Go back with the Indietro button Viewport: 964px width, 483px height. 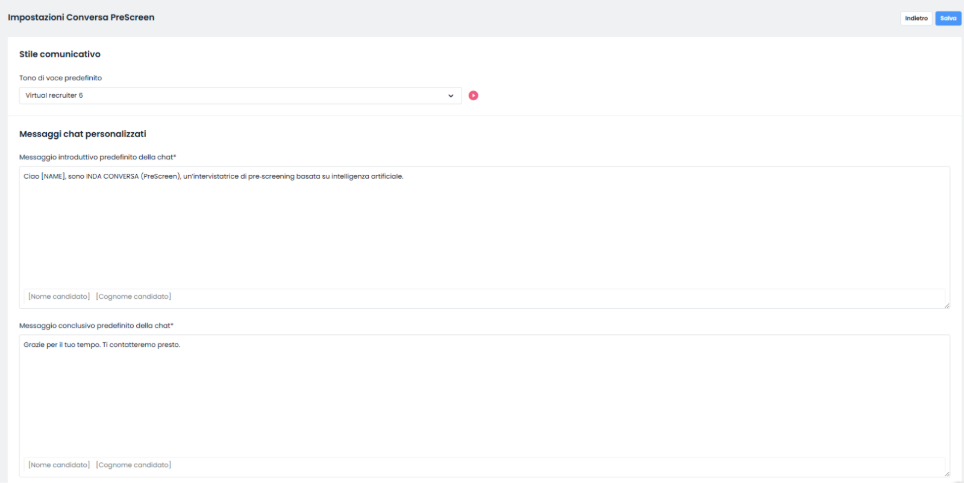(916, 18)
